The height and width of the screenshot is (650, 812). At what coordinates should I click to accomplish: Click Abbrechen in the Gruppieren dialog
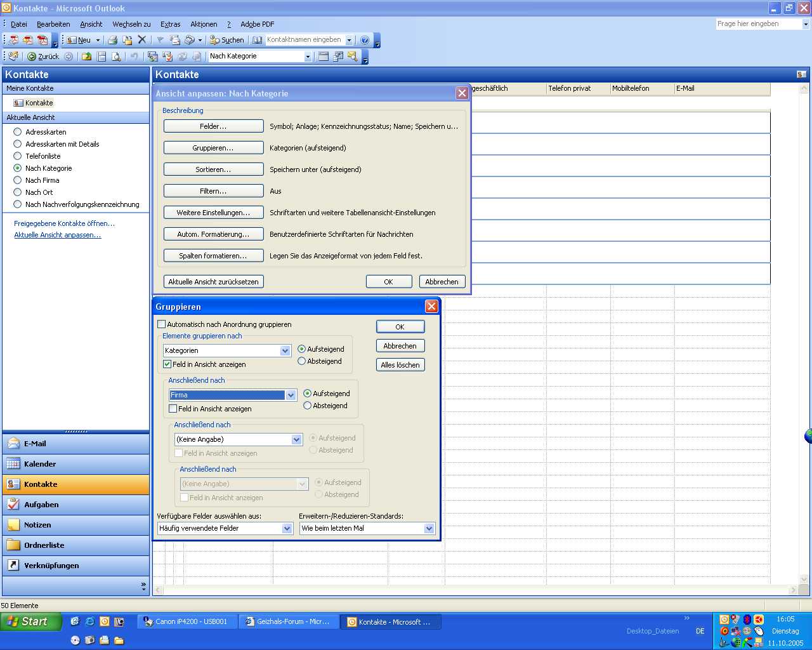pyautogui.click(x=400, y=346)
